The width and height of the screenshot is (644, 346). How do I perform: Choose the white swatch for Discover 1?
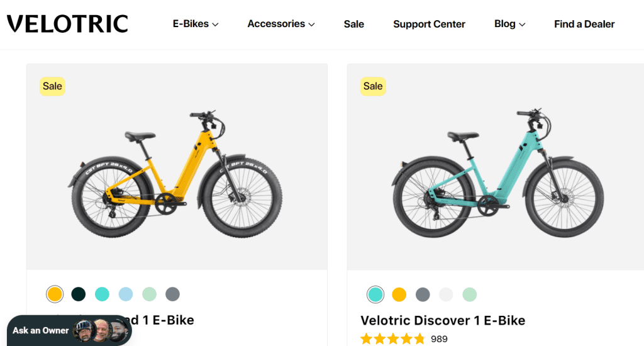(446, 294)
